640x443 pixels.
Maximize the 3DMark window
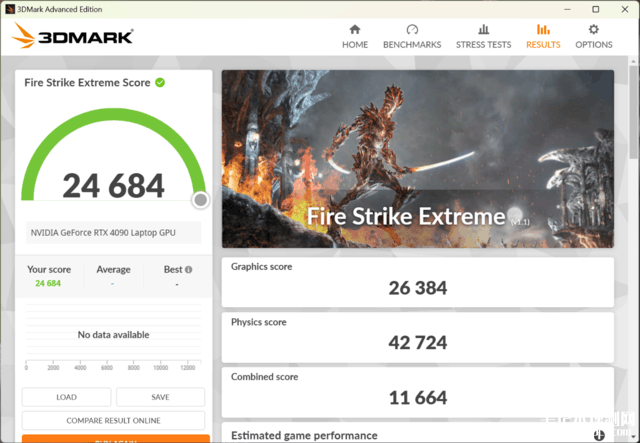[596, 9]
